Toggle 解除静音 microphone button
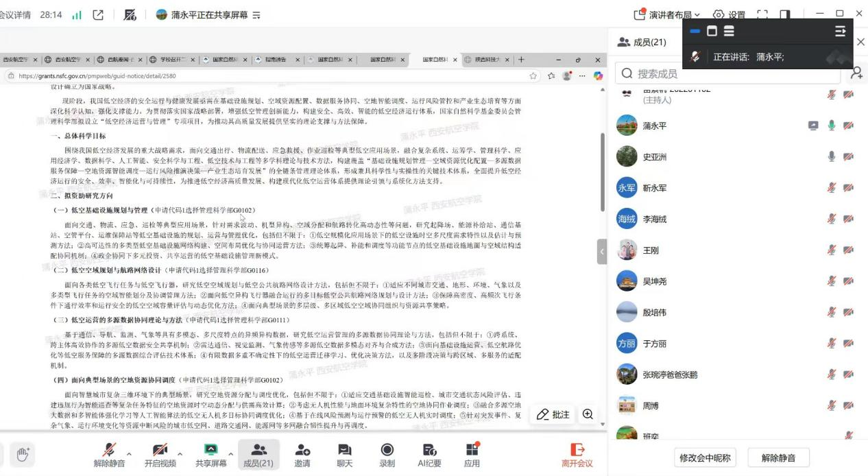The width and height of the screenshot is (868, 476). point(109,455)
